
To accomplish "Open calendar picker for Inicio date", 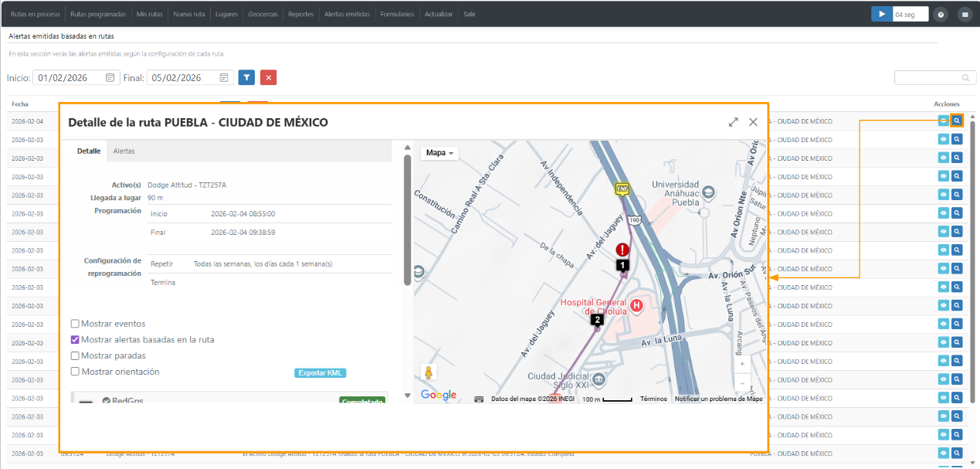I will (x=110, y=77).
